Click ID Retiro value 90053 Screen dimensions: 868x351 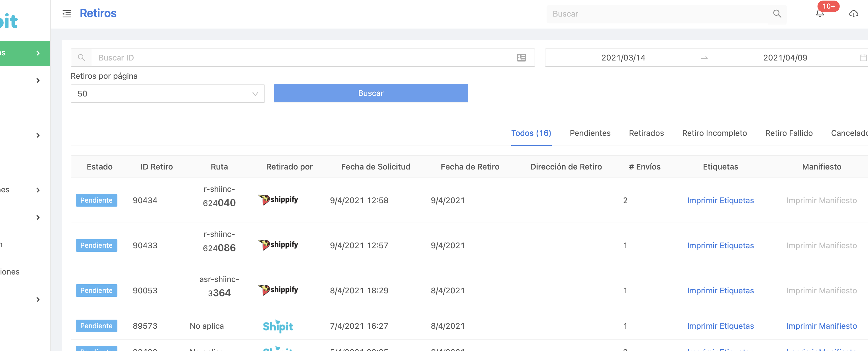145,291
